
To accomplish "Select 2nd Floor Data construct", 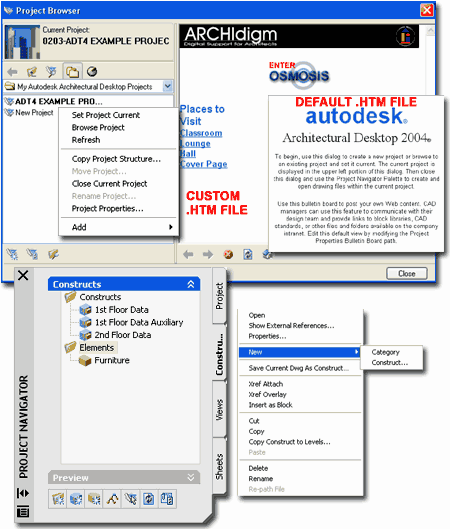I will [123, 335].
